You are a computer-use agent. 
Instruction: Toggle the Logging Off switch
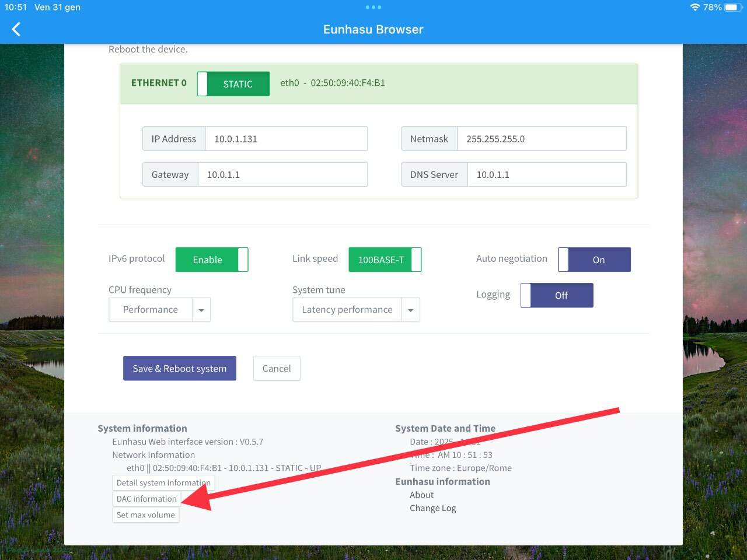pyautogui.click(x=557, y=295)
